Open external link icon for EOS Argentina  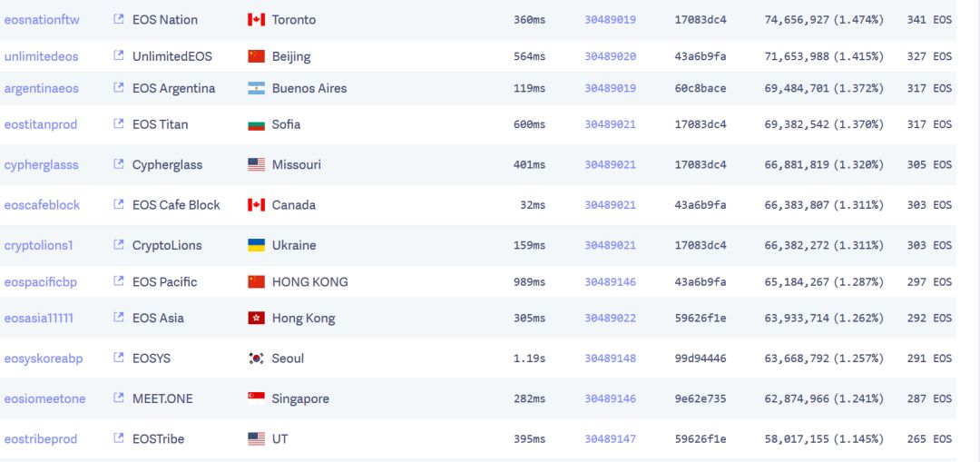click(x=118, y=87)
